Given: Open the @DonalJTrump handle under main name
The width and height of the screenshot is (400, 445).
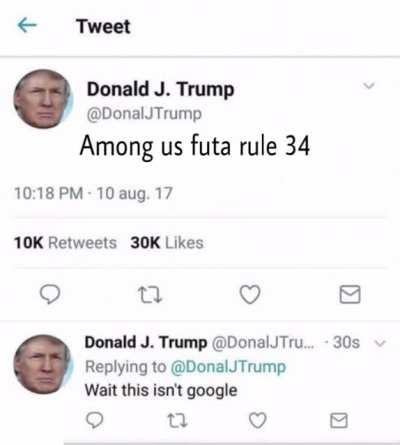Looking at the screenshot, I should 144,114.
